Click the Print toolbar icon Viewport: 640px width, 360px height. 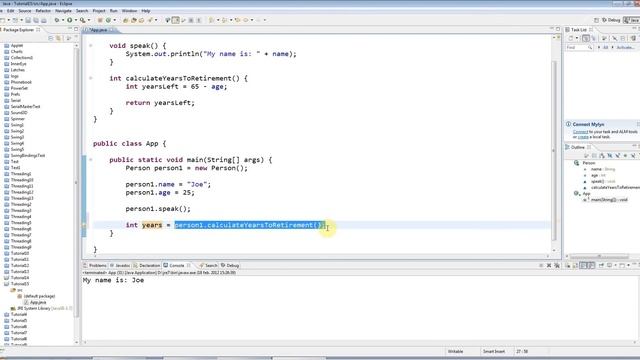[44, 20]
